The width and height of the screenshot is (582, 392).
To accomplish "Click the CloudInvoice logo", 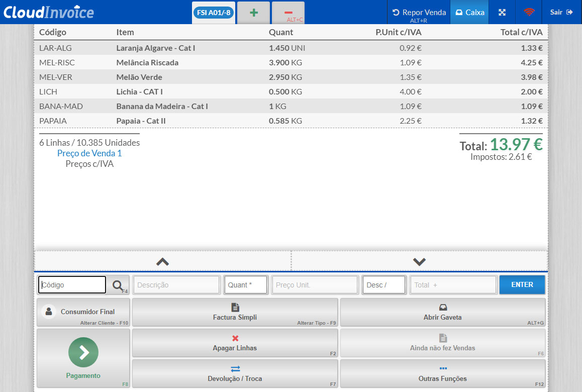I will [49, 12].
